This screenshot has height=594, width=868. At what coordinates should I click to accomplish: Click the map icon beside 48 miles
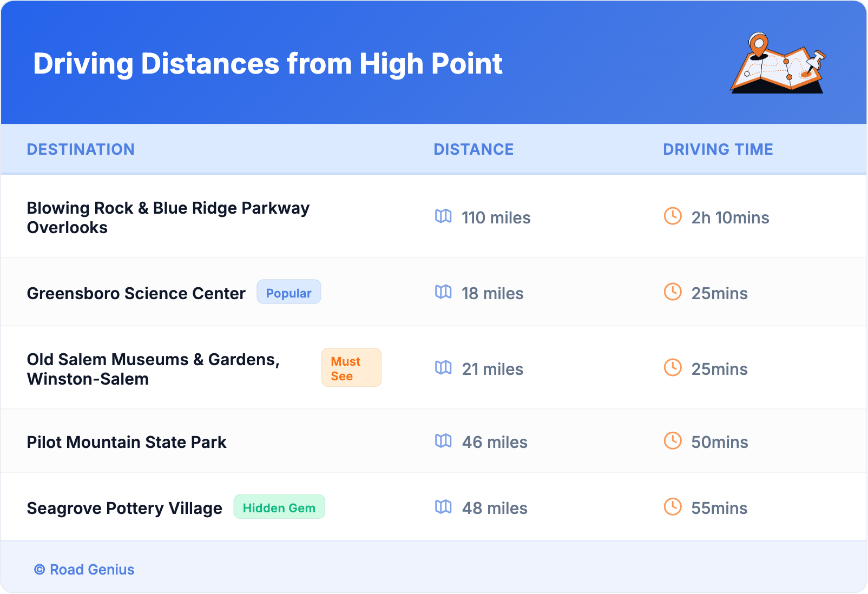[x=443, y=507]
